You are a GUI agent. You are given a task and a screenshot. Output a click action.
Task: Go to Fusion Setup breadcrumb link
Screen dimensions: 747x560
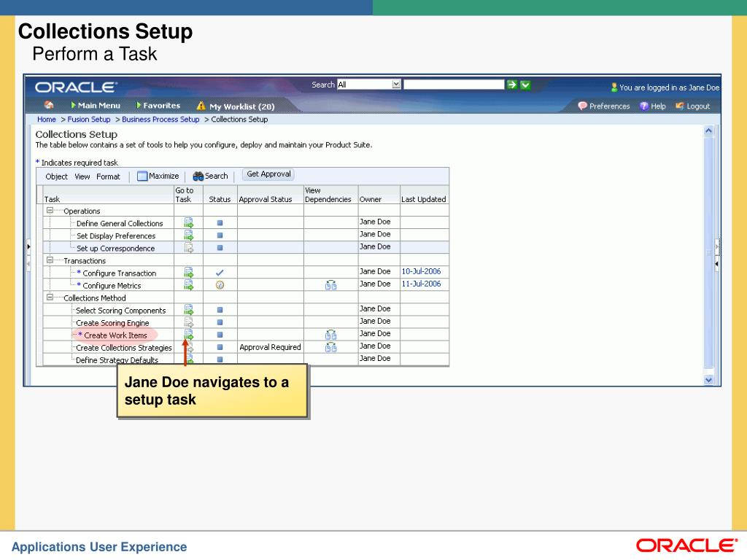[x=88, y=119]
